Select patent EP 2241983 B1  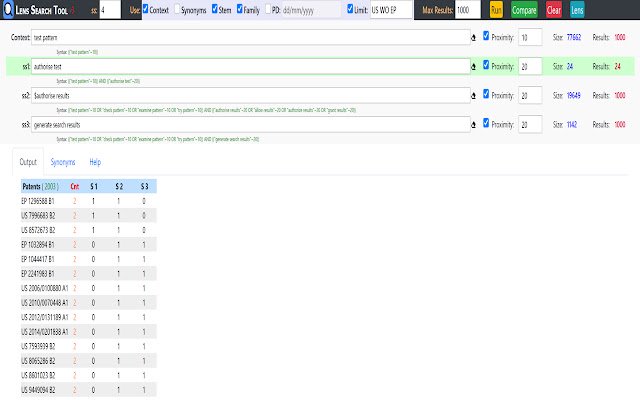coord(38,274)
